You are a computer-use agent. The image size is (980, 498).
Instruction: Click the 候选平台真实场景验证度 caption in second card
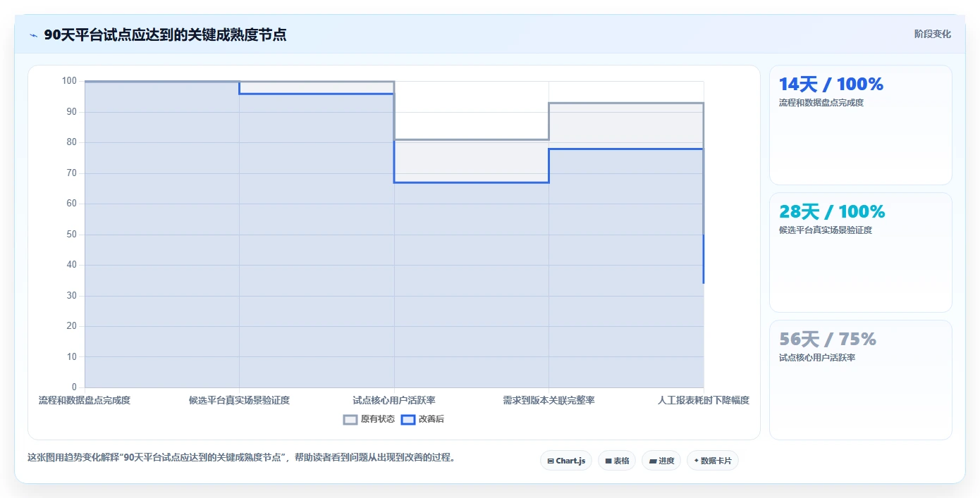[x=825, y=230]
